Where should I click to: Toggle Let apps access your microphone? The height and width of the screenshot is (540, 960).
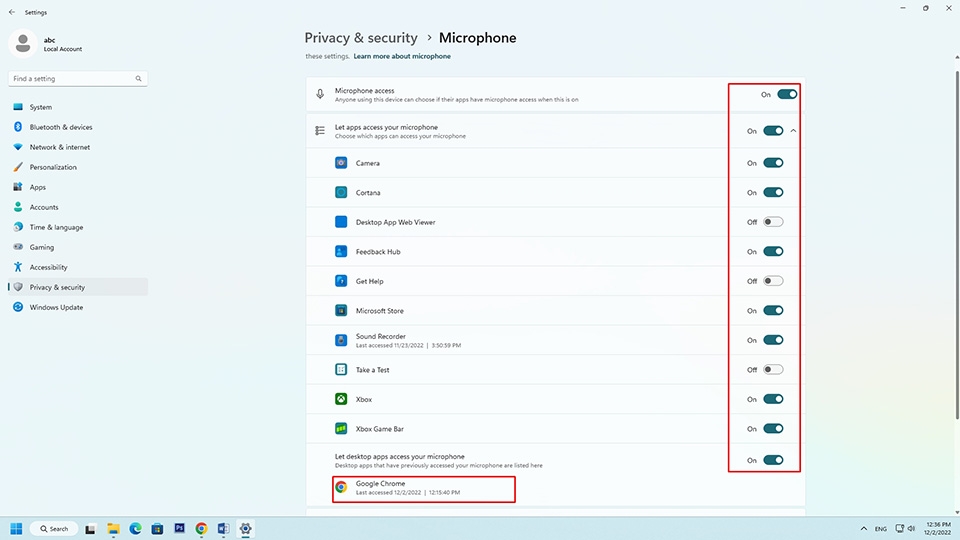773,130
